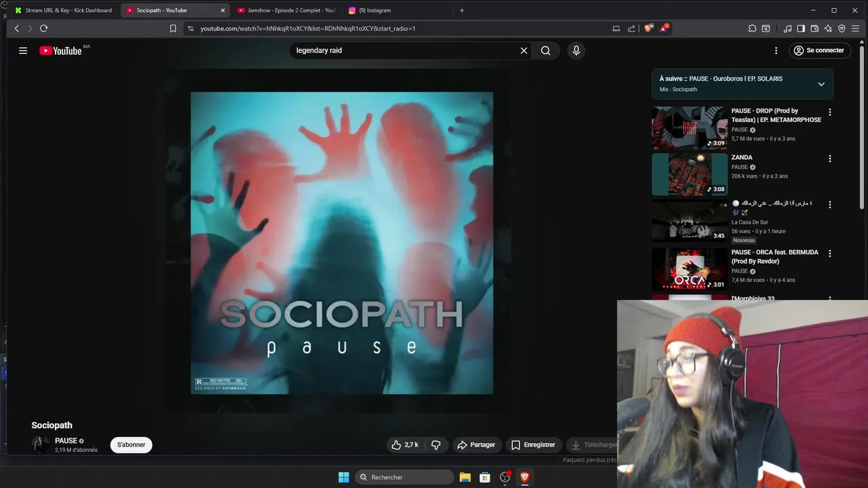Open YouTube settings three-dot menu
This screenshot has width=868, height=488.
click(776, 50)
